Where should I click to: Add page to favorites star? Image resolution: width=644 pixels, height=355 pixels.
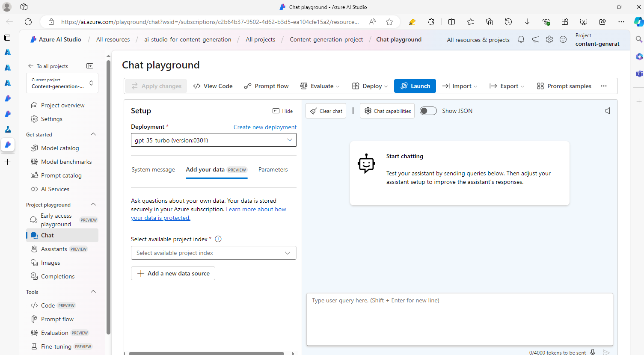click(389, 22)
